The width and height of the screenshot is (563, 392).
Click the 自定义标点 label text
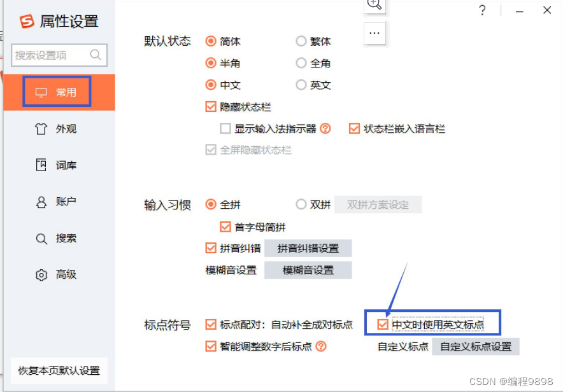point(403,347)
